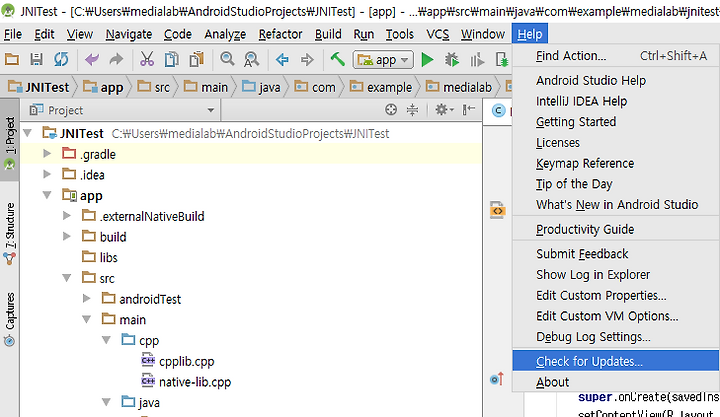Choose Edit Custom VM Options...
This screenshot has width=720, height=417.
[615, 316]
